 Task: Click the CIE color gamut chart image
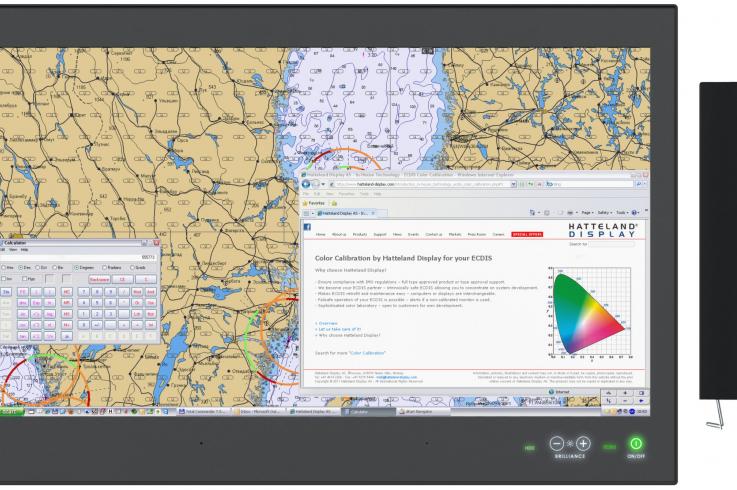coord(590,313)
